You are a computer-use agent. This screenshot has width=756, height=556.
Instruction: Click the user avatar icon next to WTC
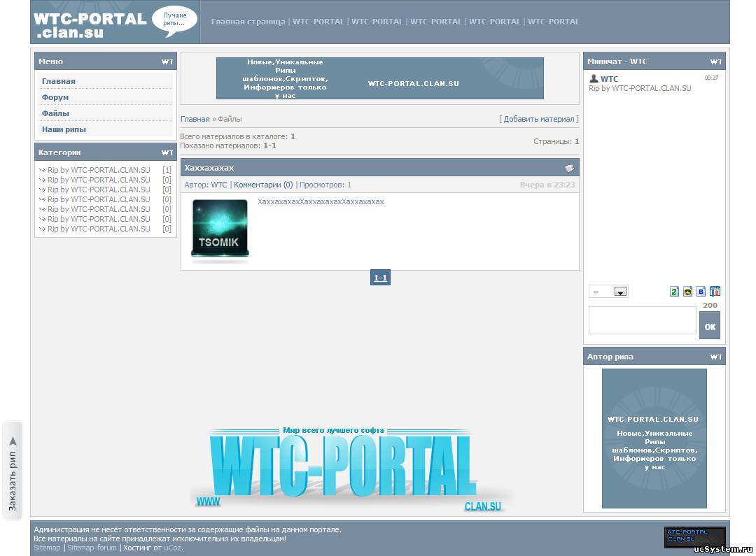point(594,79)
